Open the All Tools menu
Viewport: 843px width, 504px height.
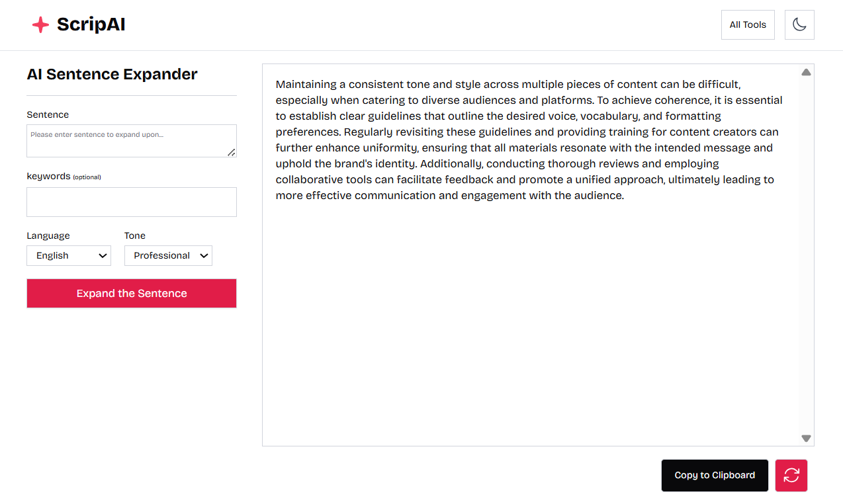(x=748, y=25)
